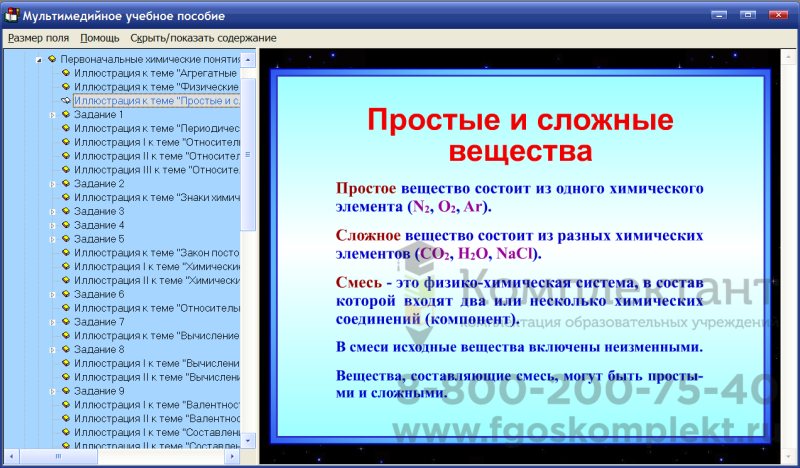Screen dimensions: 800x468
Task: Click the icon beside 'Первоначальные химические понятия'
Action: tap(52, 59)
